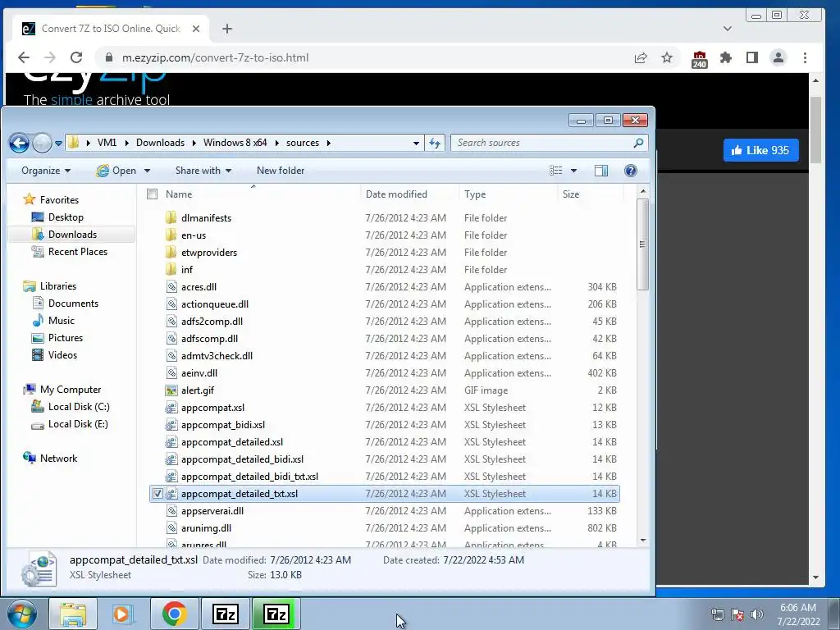Select the en-us folder
This screenshot has width=840, height=630.
click(194, 235)
